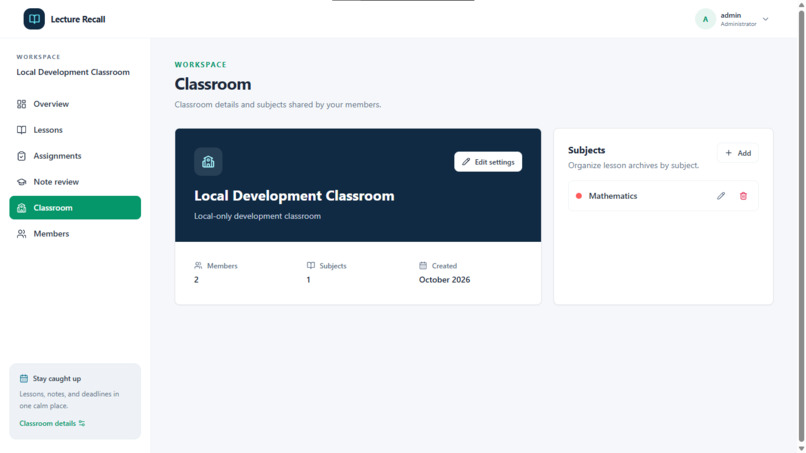This screenshot has height=453, width=806.
Task: Open the Overview sidebar item
Action: [75, 104]
